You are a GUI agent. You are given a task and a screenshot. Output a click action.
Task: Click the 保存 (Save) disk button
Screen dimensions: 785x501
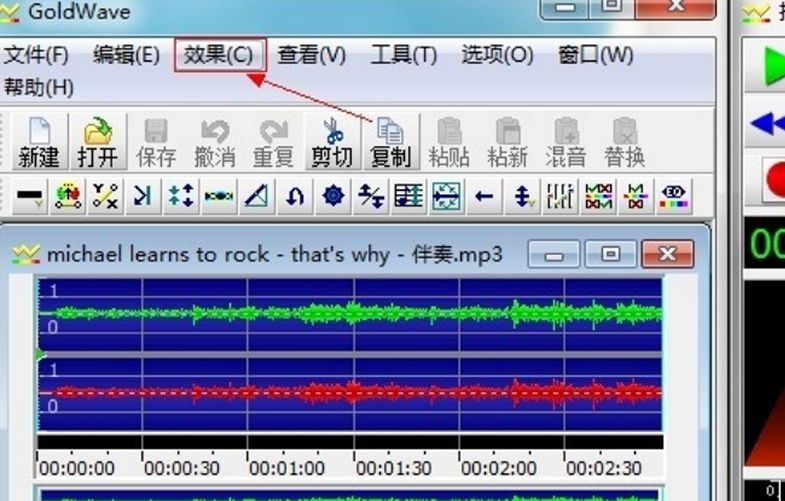click(156, 142)
